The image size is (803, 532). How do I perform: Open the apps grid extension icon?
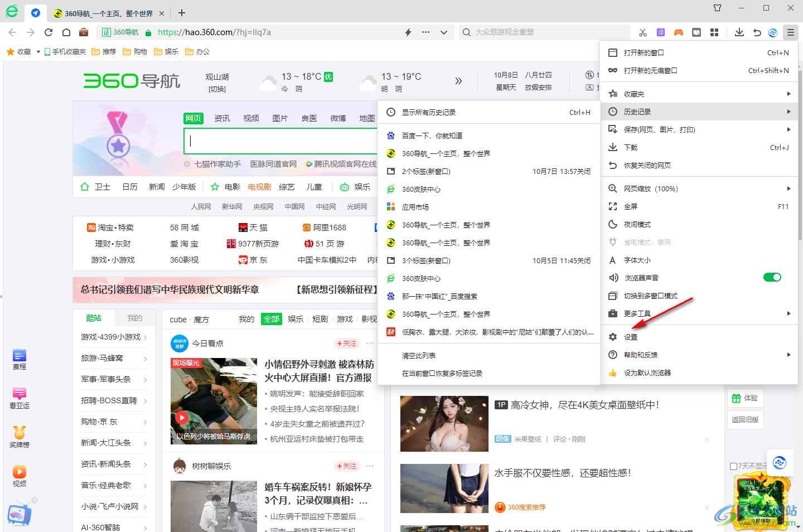pyautogui.click(x=714, y=32)
